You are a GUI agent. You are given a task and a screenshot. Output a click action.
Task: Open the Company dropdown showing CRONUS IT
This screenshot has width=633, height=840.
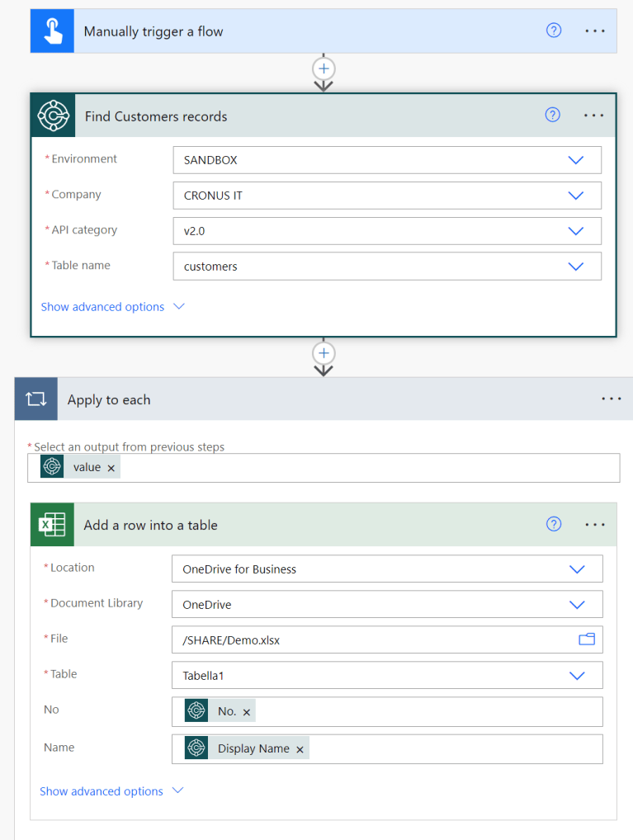387,196
